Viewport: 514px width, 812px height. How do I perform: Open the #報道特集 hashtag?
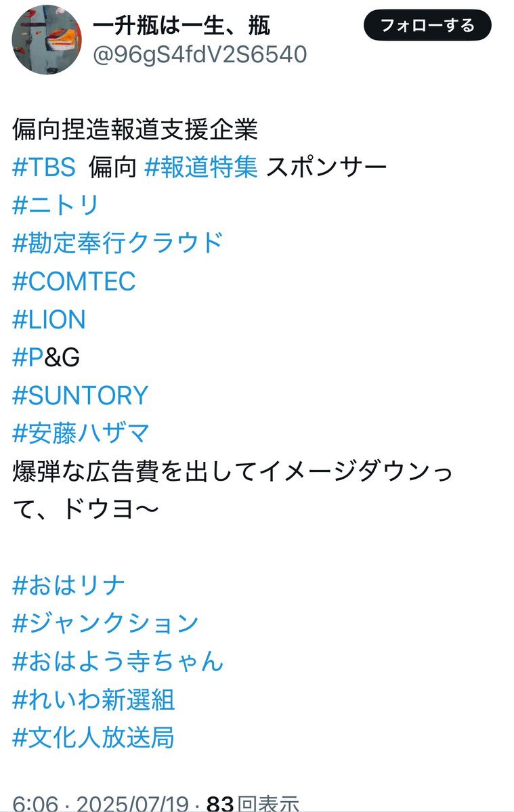click(201, 167)
